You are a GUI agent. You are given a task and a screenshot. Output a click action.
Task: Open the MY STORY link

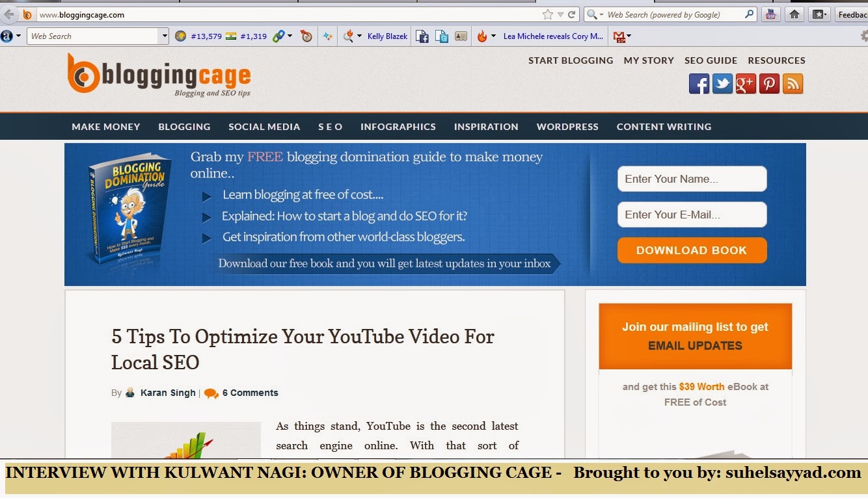(x=649, y=60)
